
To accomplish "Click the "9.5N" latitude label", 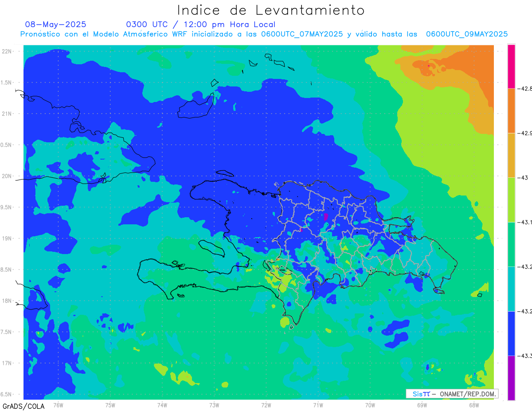I will point(7,207).
